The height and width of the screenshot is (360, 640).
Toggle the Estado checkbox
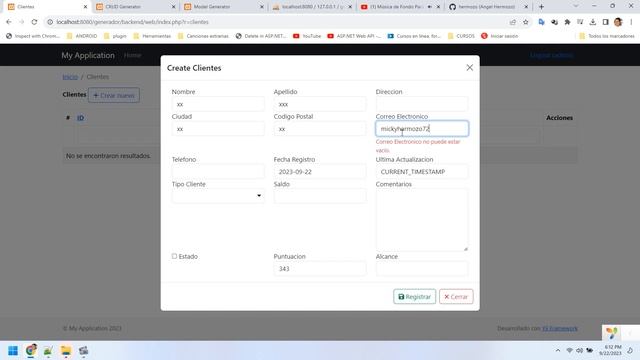pyautogui.click(x=174, y=256)
